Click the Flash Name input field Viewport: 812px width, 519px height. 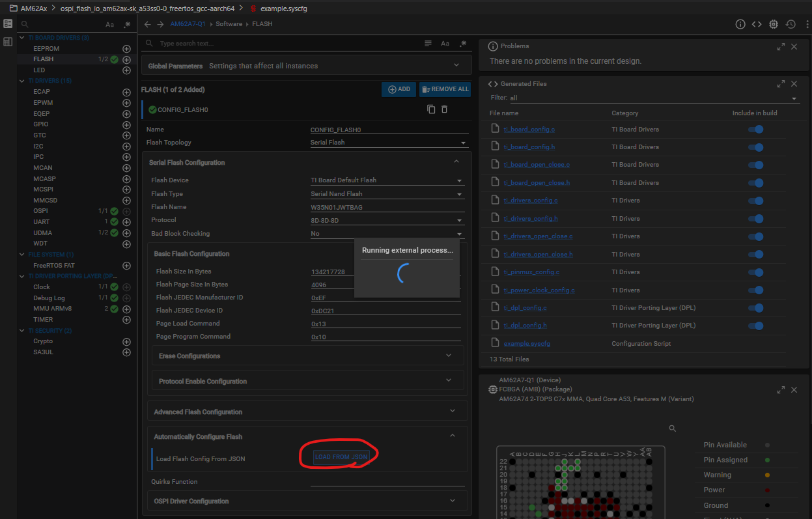[x=387, y=207]
